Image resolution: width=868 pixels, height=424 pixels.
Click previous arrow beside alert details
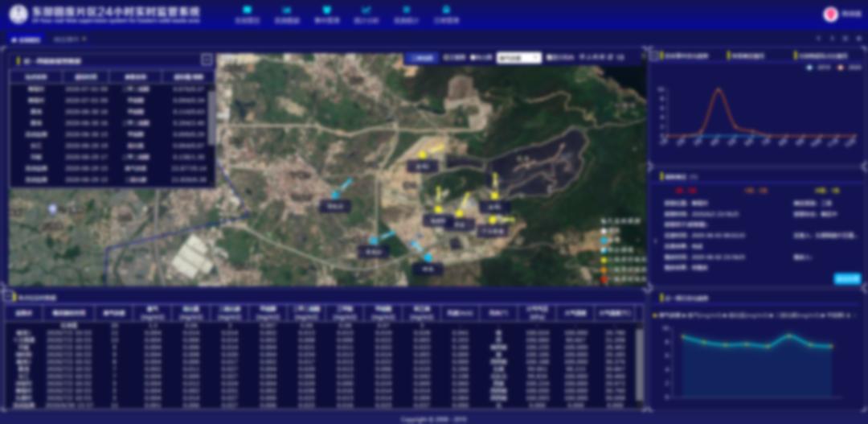point(655,241)
